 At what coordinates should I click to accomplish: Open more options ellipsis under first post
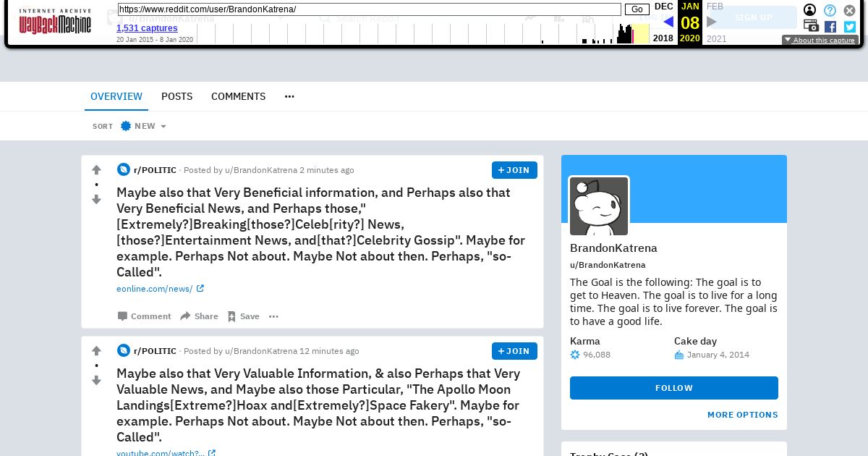[x=273, y=316]
